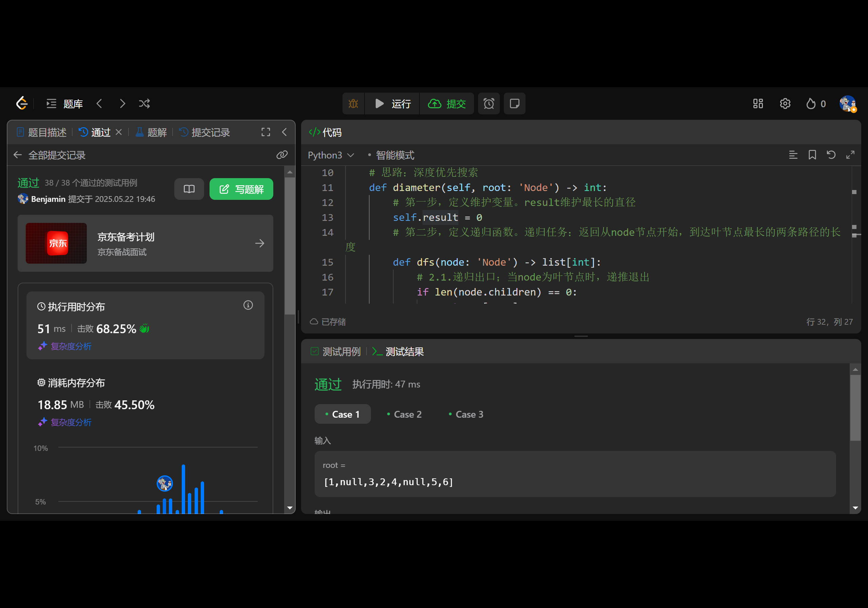
Task: Click the green 写题解 button
Action: tap(241, 189)
